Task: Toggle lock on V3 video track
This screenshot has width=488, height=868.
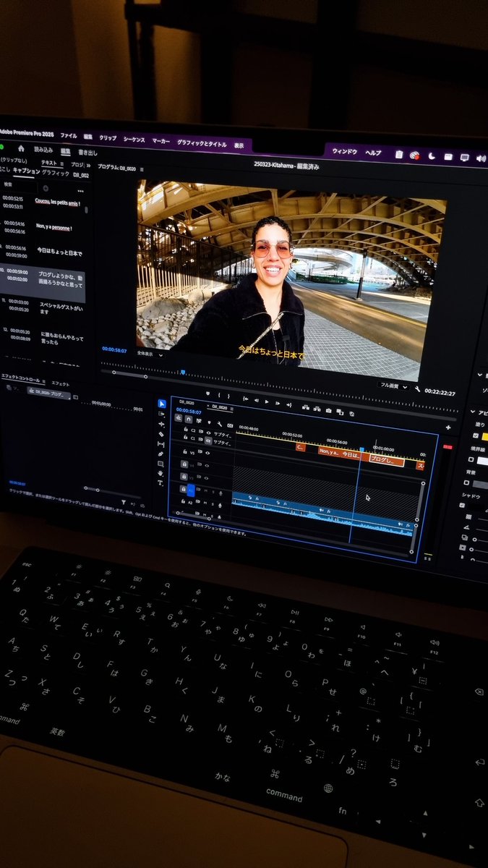Action: pos(184,477)
